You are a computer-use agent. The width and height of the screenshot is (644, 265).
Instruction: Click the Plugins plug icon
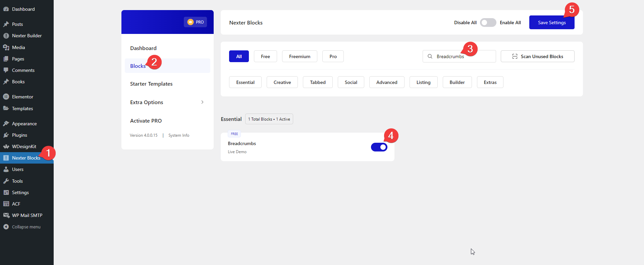point(6,135)
